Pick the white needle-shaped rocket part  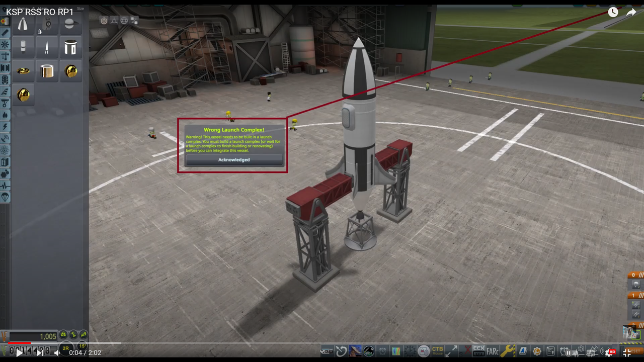47,47
